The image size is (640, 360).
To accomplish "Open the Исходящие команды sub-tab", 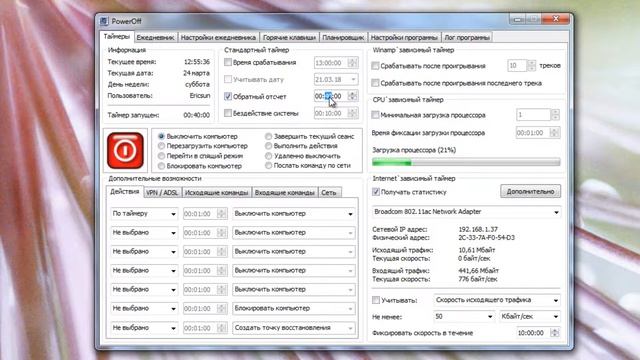I will [x=216, y=193].
